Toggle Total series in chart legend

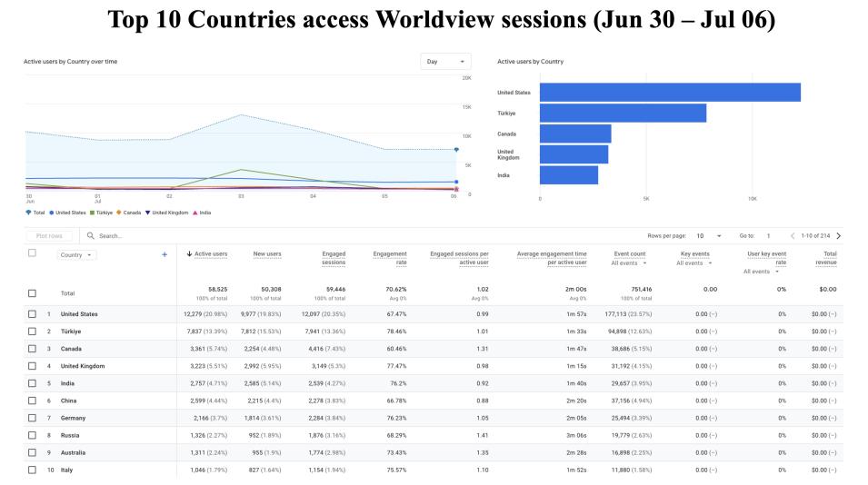click(35, 213)
